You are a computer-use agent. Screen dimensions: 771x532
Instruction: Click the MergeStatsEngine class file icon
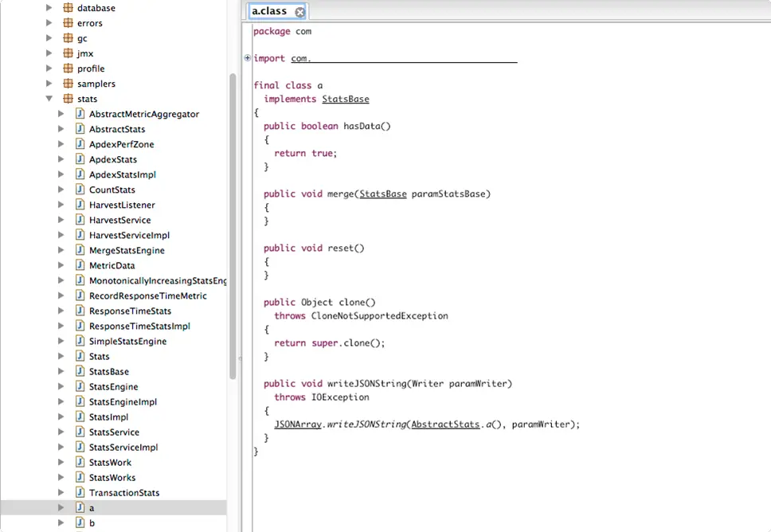point(80,250)
